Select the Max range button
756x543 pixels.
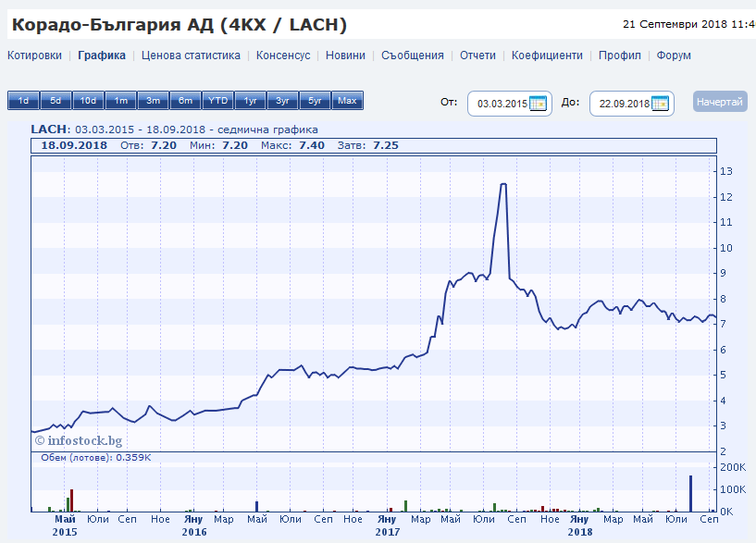[347, 101]
